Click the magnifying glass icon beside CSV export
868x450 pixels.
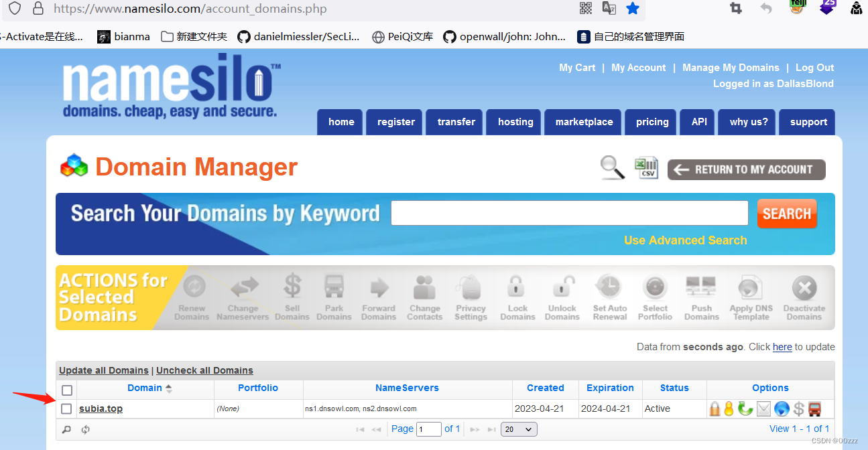click(613, 168)
